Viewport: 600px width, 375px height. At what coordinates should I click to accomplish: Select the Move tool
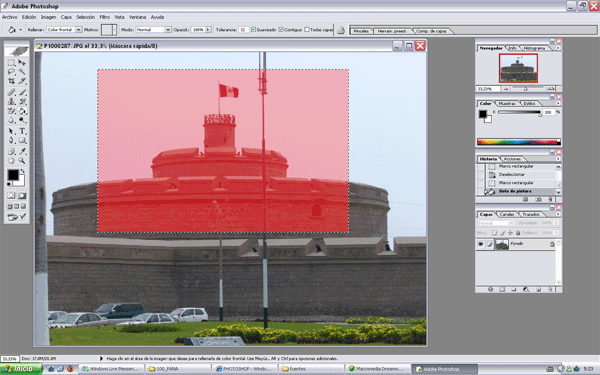(x=22, y=62)
